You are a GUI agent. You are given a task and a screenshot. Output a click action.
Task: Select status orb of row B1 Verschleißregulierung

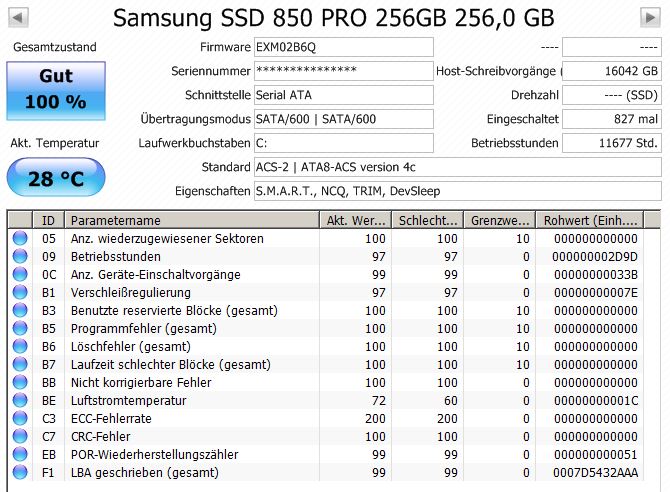coord(20,292)
